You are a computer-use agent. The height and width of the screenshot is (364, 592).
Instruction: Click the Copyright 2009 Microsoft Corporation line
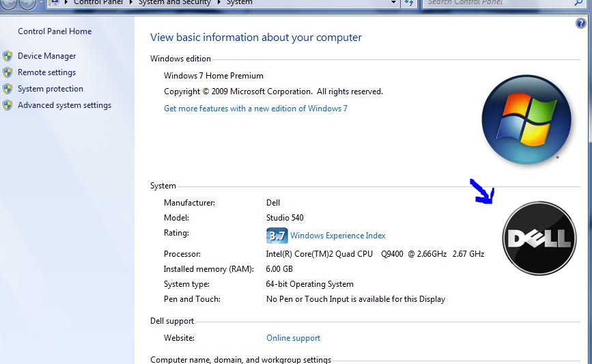click(x=273, y=92)
